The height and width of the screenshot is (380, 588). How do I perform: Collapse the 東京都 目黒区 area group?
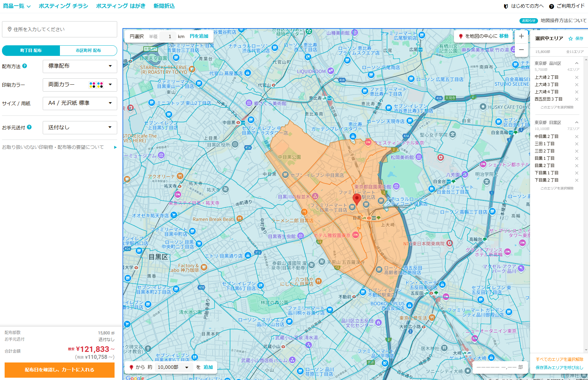coord(576,122)
